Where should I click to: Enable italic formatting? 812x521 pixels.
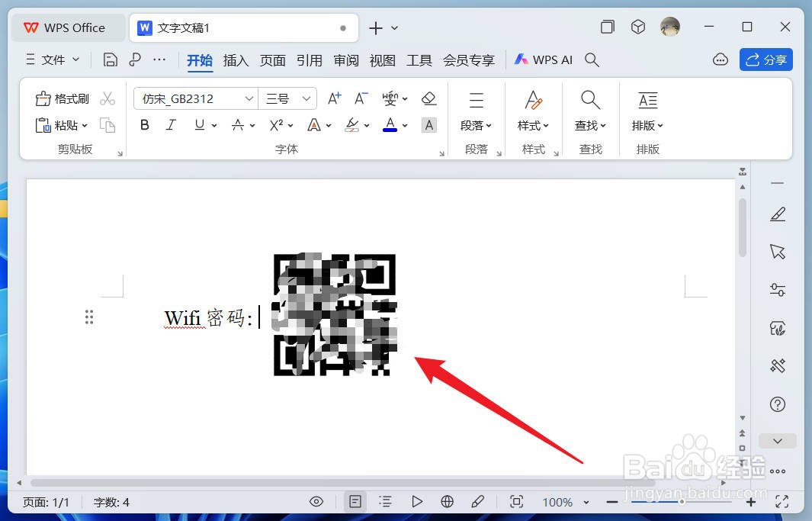[x=169, y=125]
